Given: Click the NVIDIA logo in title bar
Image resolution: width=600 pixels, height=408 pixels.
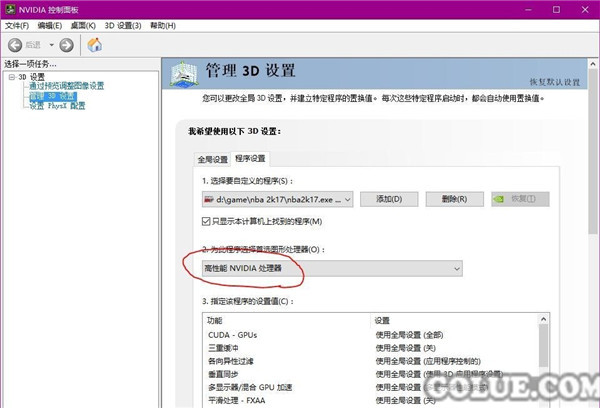Looking at the screenshot, I should (x=10, y=9).
